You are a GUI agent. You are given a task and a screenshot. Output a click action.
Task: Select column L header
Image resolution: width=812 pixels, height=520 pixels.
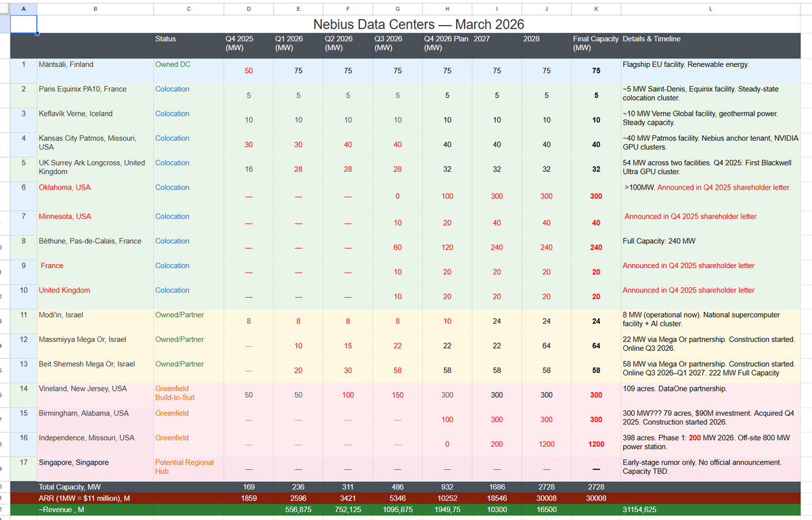pyautogui.click(x=710, y=8)
